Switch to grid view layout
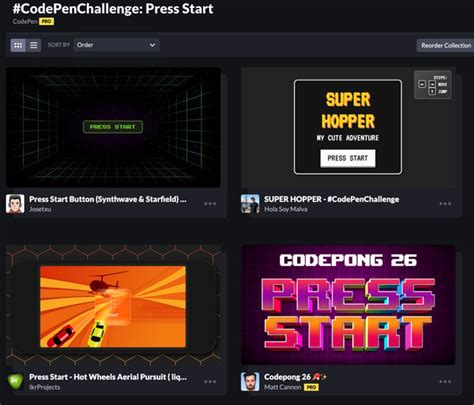Screen dimensions: 474x405 (x=18, y=45)
